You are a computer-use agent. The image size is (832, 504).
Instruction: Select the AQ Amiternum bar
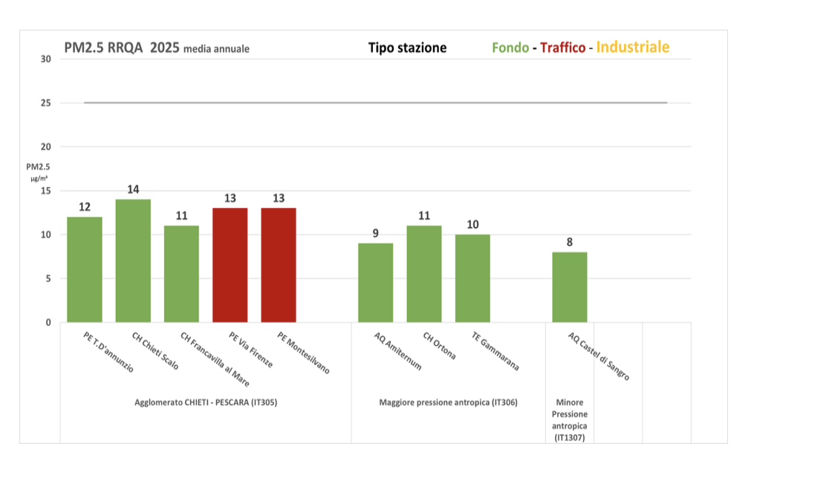click(375, 283)
